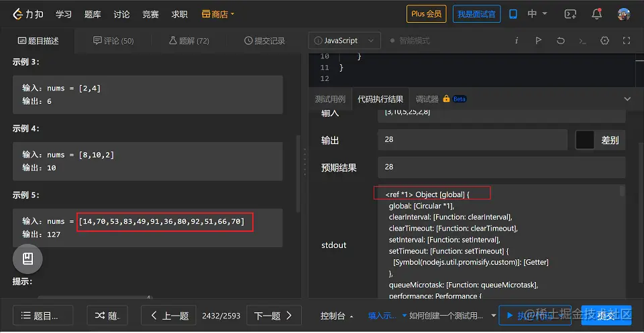Click the lock icon beside 调试器
The width and height of the screenshot is (644, 333).
[x=447, y=99]
